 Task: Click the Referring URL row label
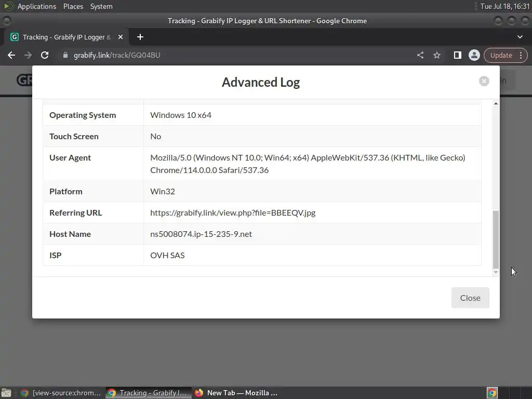[x=75, y=212]
